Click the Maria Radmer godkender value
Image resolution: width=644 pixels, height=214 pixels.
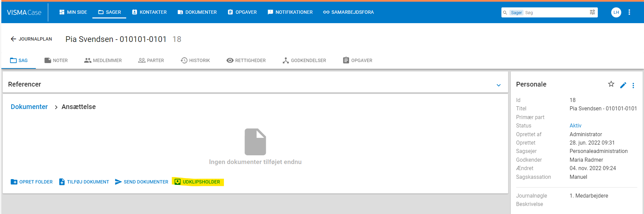pyautogui.click(x=586, y=160)
